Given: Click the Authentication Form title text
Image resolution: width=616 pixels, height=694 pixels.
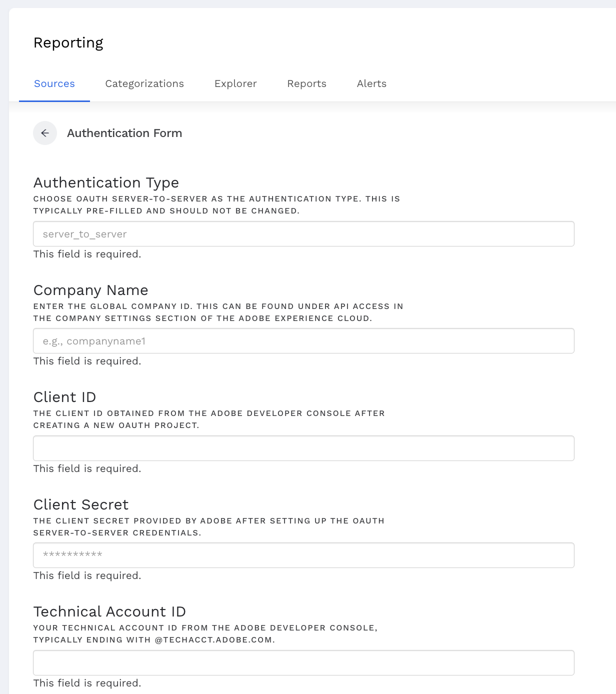Looking at the screenshot, I should pos(124,133).
